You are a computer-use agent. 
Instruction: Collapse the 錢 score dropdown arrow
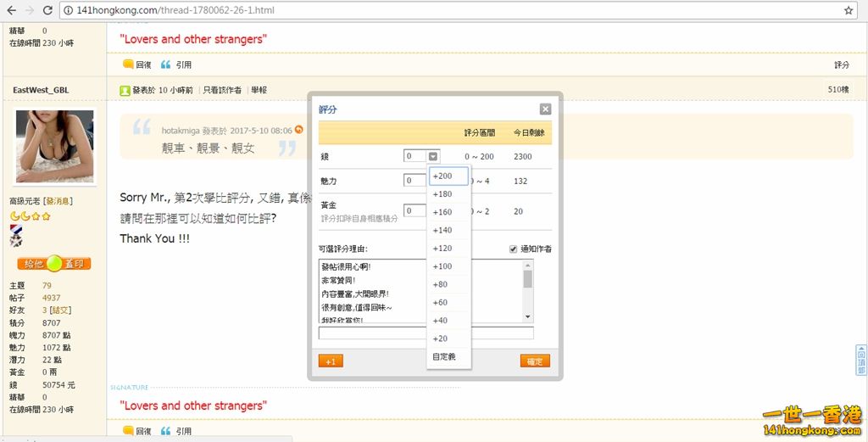pyautogui.click(x=433, y=156)
